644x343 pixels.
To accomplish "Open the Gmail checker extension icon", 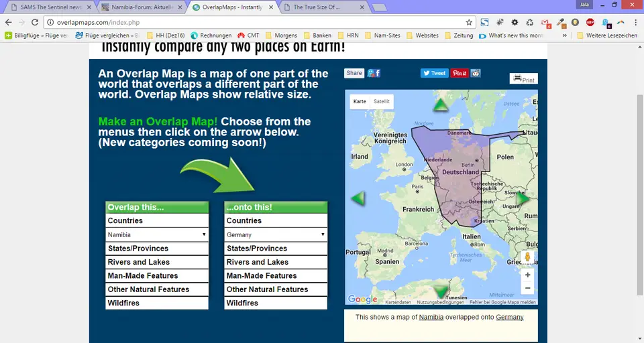I will 545,23.
